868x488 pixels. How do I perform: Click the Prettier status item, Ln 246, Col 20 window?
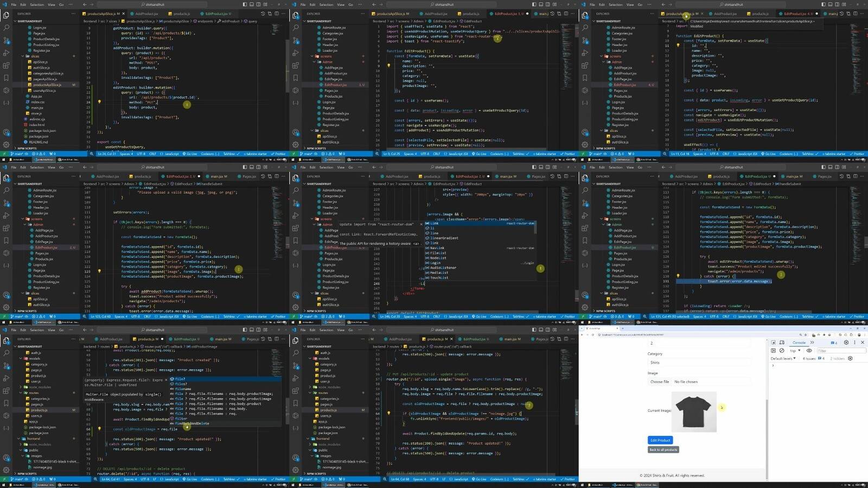[x=567, y=316]
